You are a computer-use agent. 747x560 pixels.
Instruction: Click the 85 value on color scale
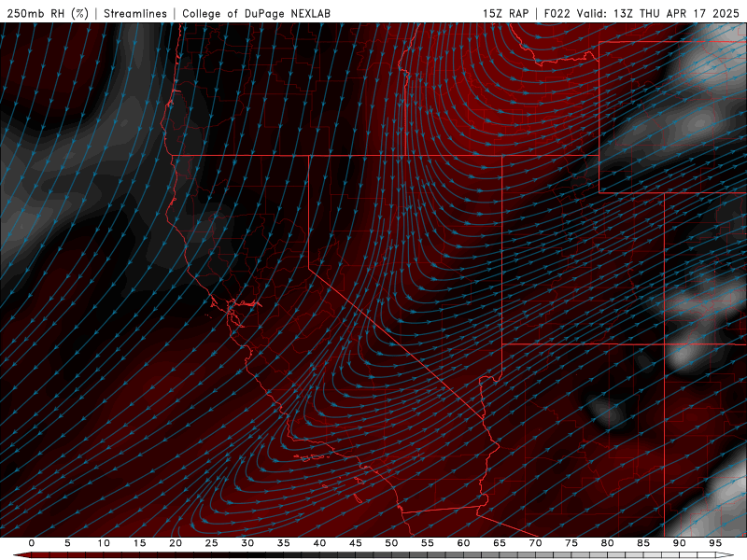[x=643, y=543]
